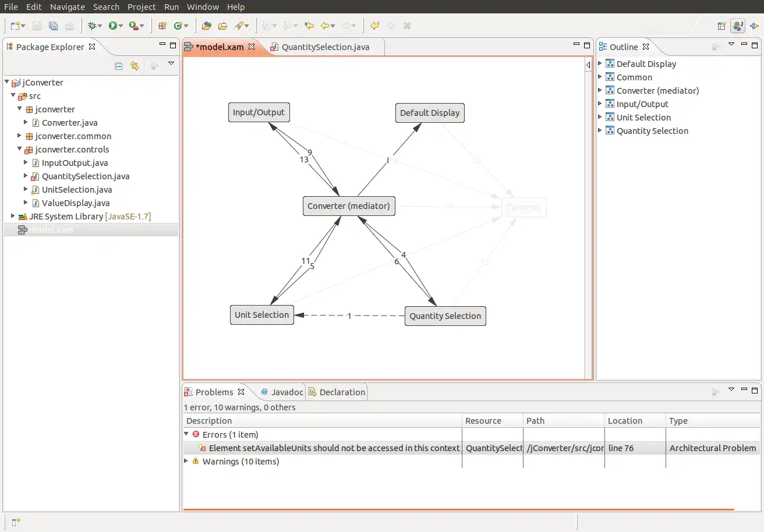This screenshot has height=532, width=764.
Task: Select the Input/Output diagram node
Action: pos(259,112)
